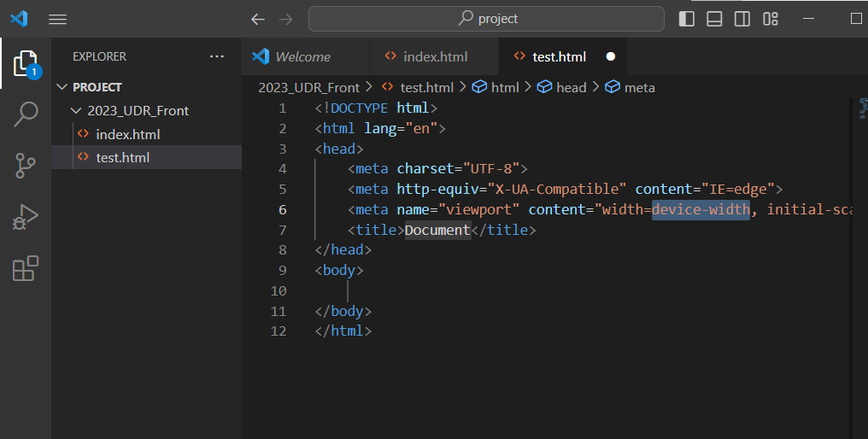
Task: Open the Extensions view
Action: 26,268
